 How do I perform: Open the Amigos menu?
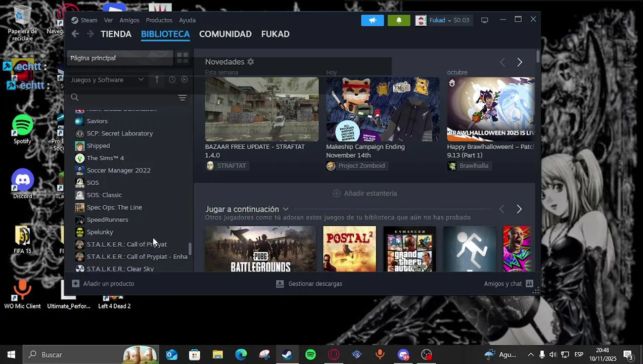129,20
